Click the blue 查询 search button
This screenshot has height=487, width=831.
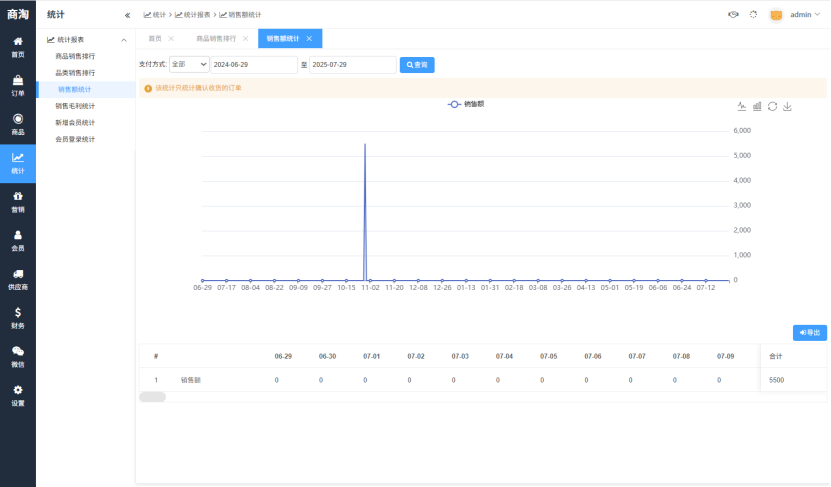[417, 64]
